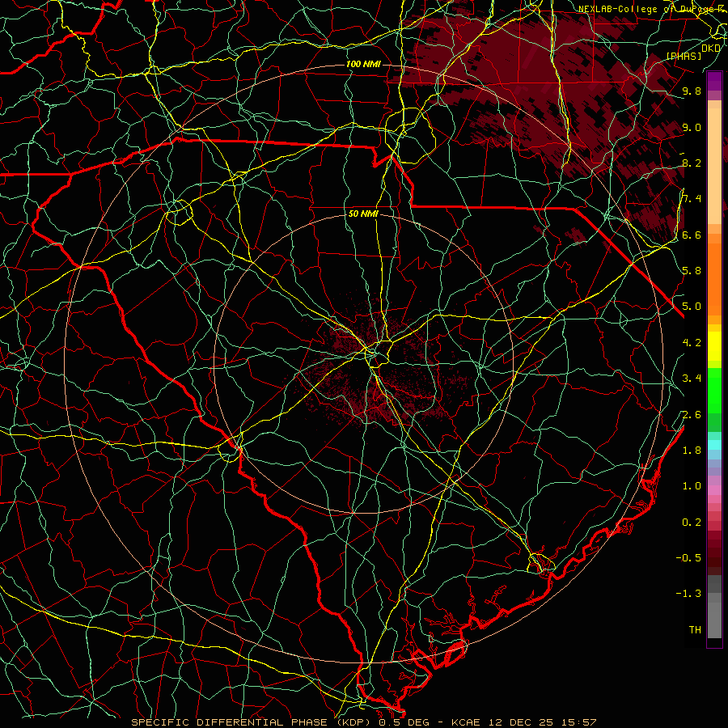Viewport: 728px width, 728px height.
Task: Click the gray segment of color bar
Action: click(x=714, y=608)
